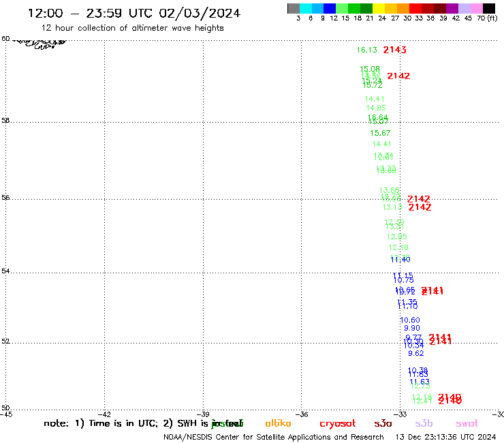The image size is (504, 443).
Task: Click the 13.13 wave height value
Action: pyautogui.click(x=392, y=207)
